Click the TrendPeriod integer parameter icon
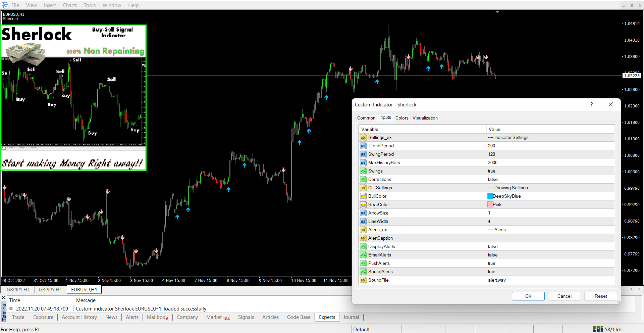 [363, 146]
